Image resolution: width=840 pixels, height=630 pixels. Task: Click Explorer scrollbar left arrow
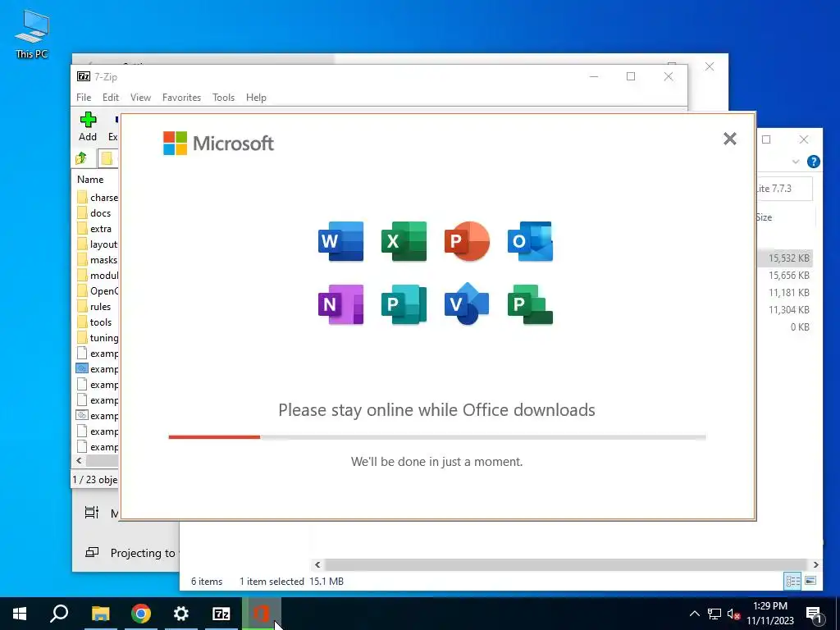coord(317,564)
